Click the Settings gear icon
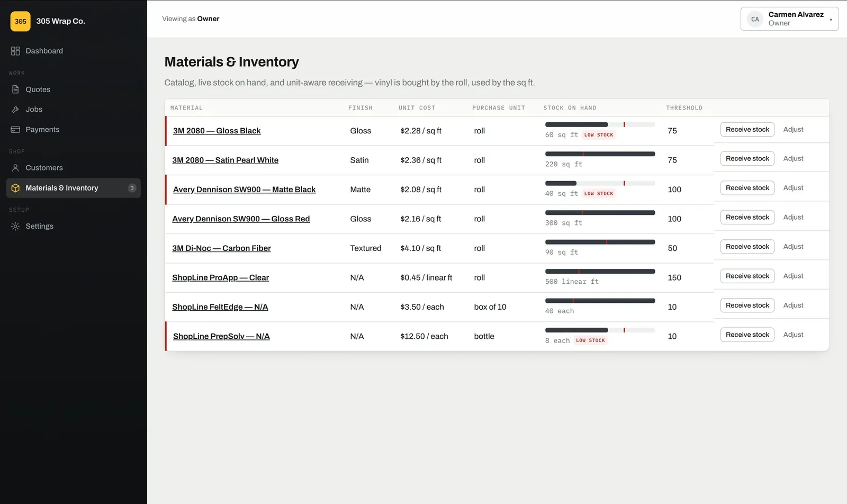 tap(15, 226)
